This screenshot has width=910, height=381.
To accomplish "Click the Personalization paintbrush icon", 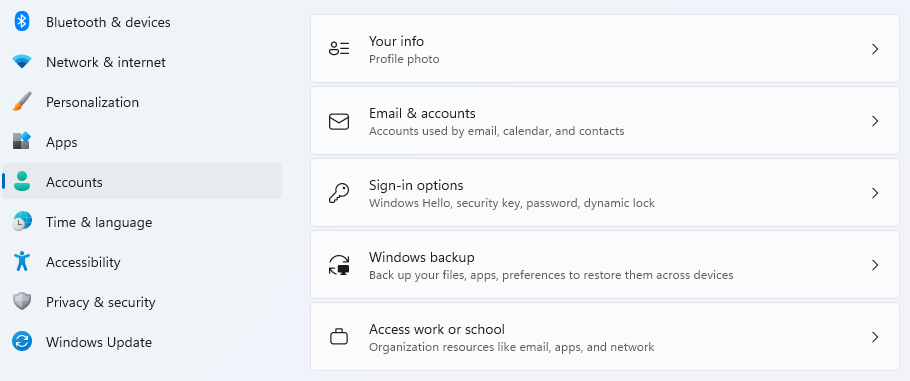I will tap(22, 102).
